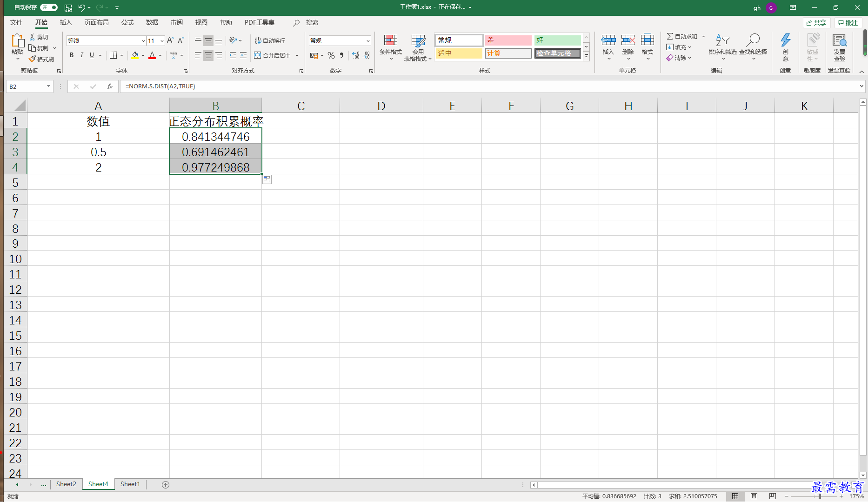Switch to Sheet2 tab

[x=66, y=484]
